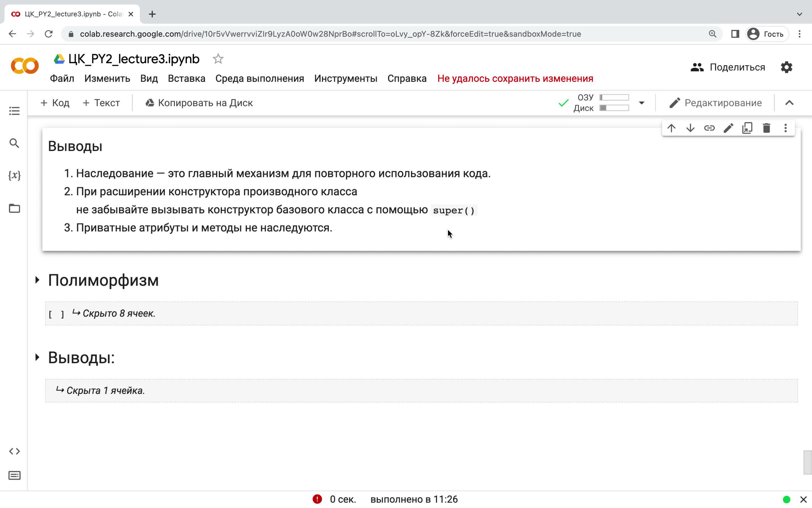Mirror cell in a tab
Image resolution: width=812 pixels, height=508 pixels.
(x=747, y=128)
